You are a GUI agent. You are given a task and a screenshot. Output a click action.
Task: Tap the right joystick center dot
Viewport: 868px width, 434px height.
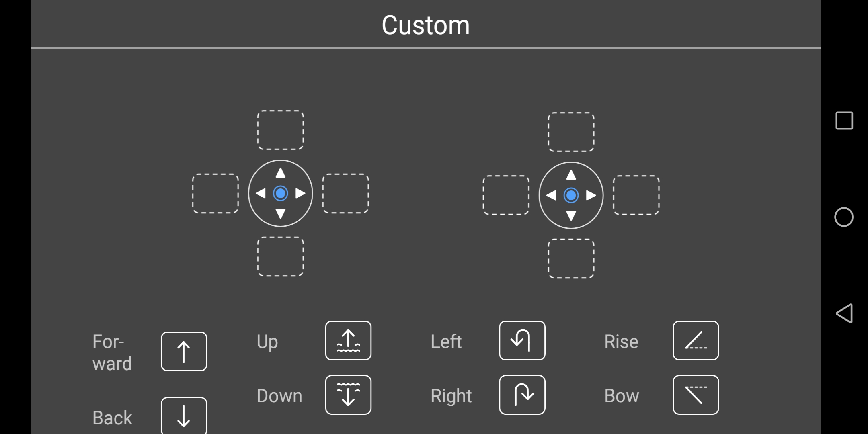[x=571, y=195]
